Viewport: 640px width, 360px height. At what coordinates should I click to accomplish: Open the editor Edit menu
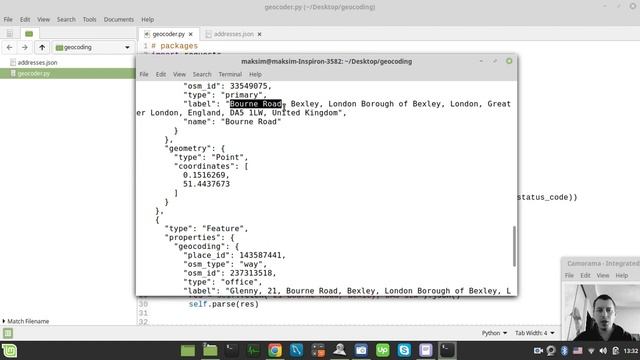pyautogui.click(x=25, y=20)
